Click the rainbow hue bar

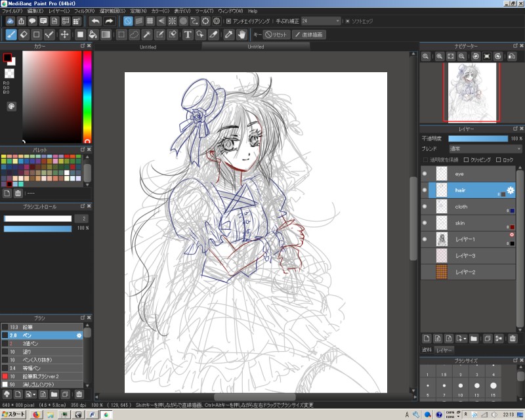pyautogui.click(x=87, y=96)
